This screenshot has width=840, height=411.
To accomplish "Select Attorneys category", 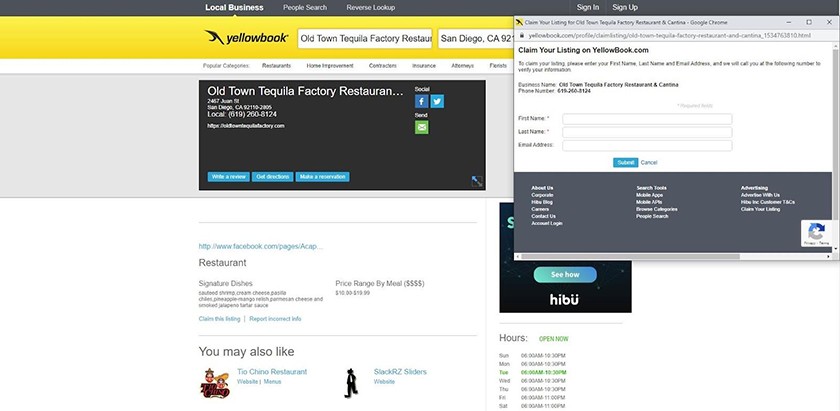I will [x=462, y=66].
